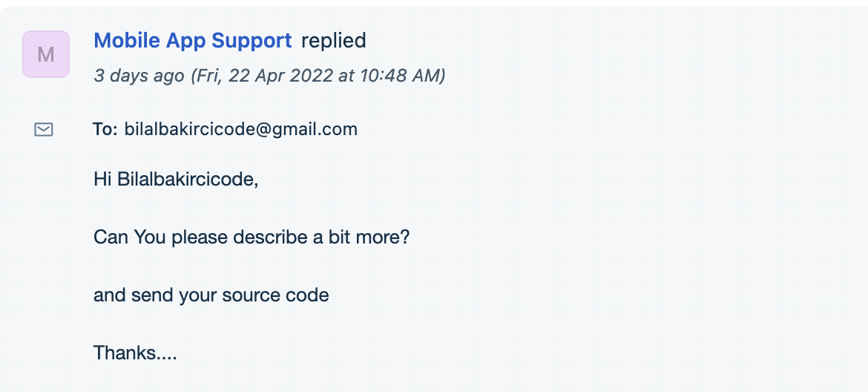This screenshot has width=868, height=392.
Task: Click 'Can You please describe a bit more?'
Action: coord(251,237)
